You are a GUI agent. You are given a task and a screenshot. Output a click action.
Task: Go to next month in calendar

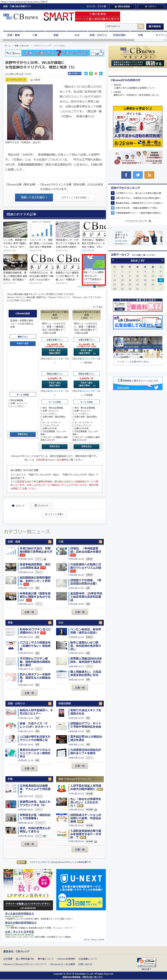[162, 260]
